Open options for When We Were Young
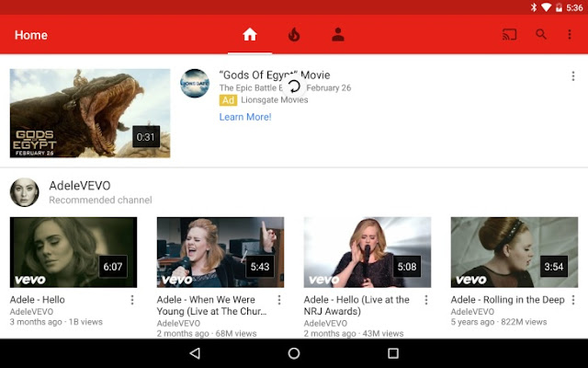The height and width of the screenshot is (368, 588). (x=279, y=300)
